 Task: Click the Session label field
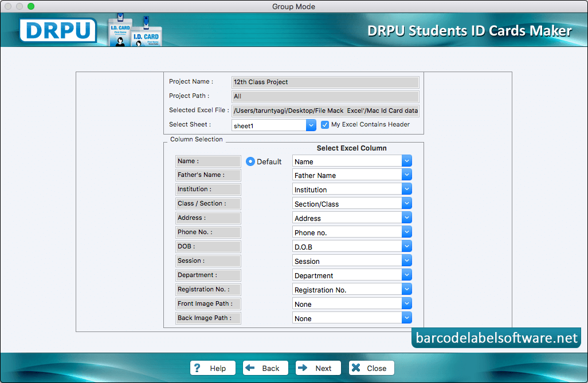coord(208,261)
